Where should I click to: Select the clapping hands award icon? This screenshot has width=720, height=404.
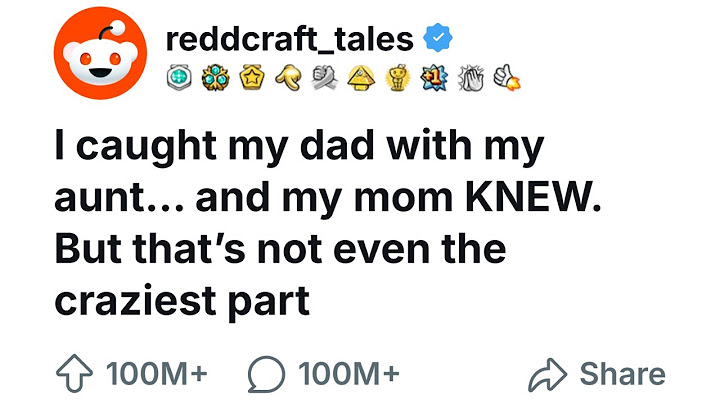471,77
